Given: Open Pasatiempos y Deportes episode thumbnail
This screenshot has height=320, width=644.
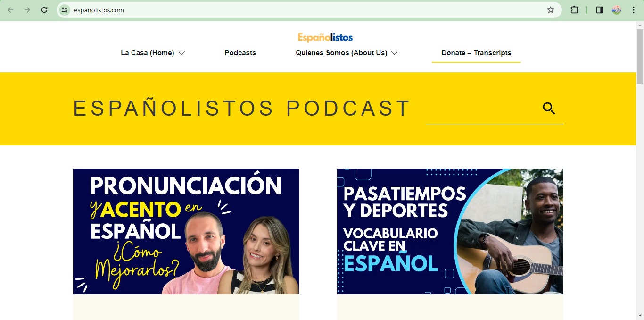Looking at the screenshot, I should (450, 231).
